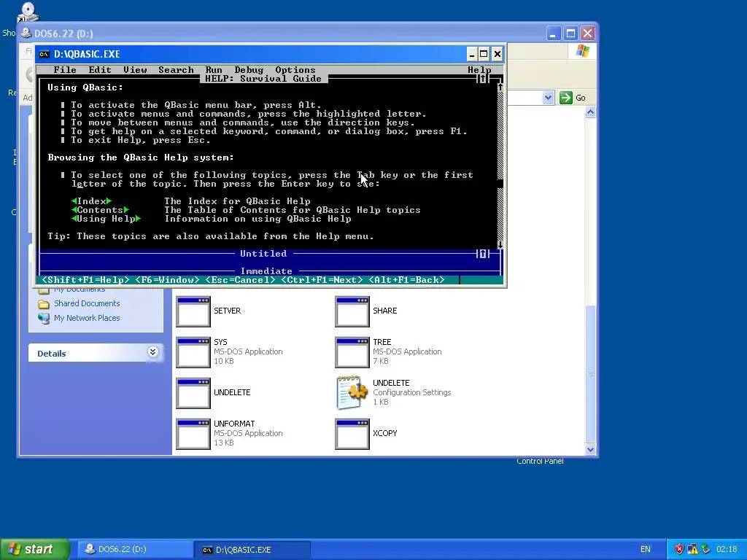Click Shift+F1=Help in status bar
Screen dimensions: 747x560
[86, 280]
